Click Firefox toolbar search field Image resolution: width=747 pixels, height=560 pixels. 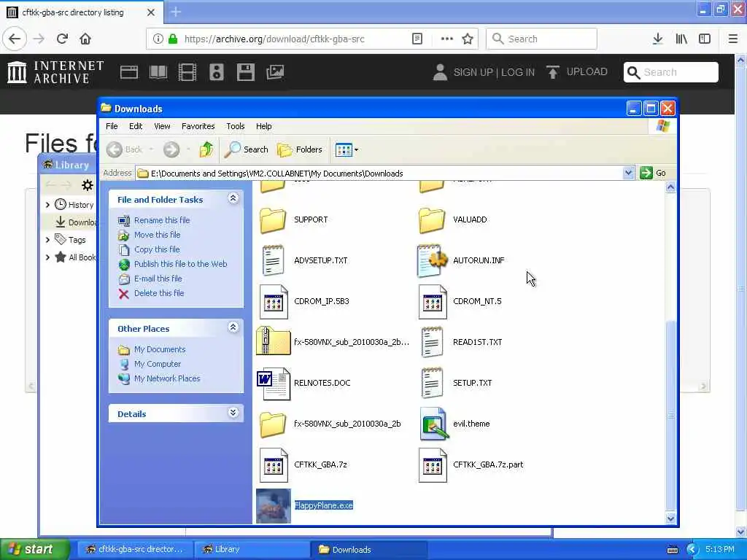coord(541,39)
